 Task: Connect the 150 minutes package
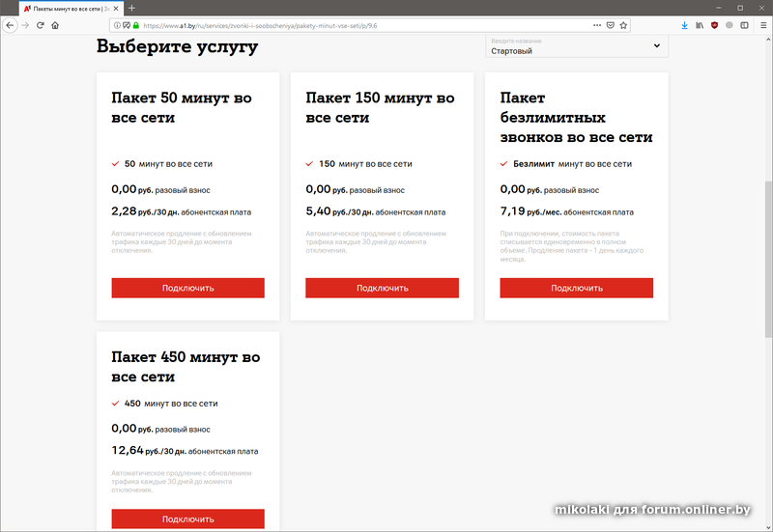(x=382, y=288)
